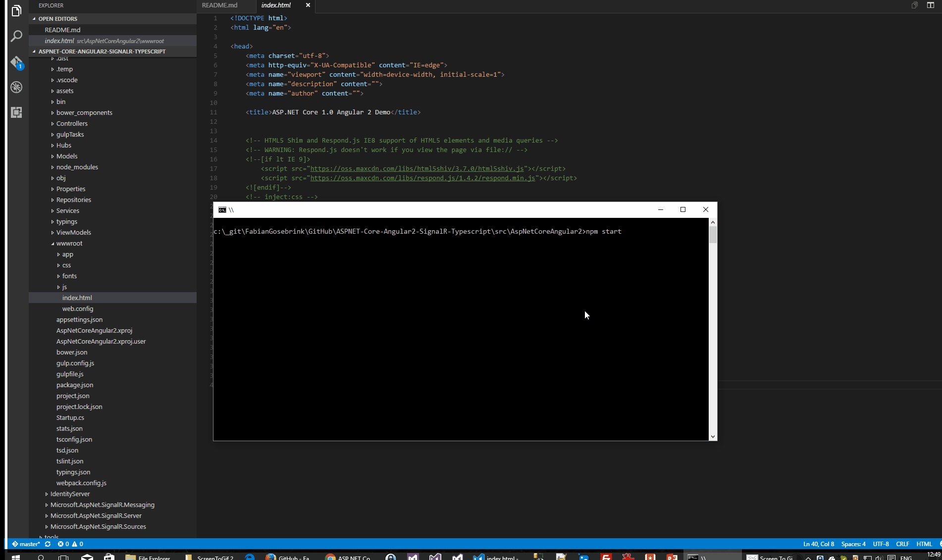Expand the fonts folder under wwwroot
The width and height of the screenshot is (942, 560).
[112, 276]
